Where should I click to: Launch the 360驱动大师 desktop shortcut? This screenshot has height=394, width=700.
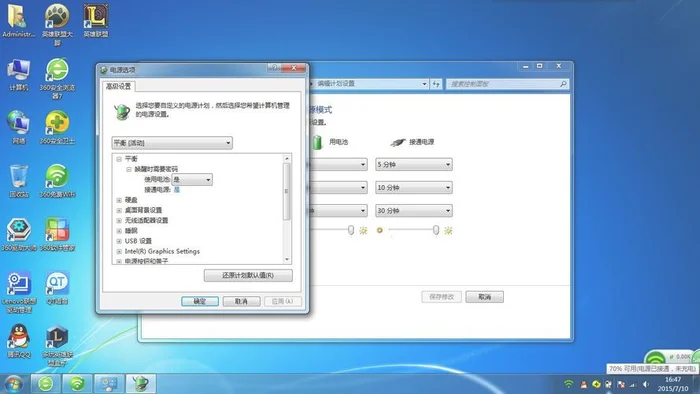point(18,234)
